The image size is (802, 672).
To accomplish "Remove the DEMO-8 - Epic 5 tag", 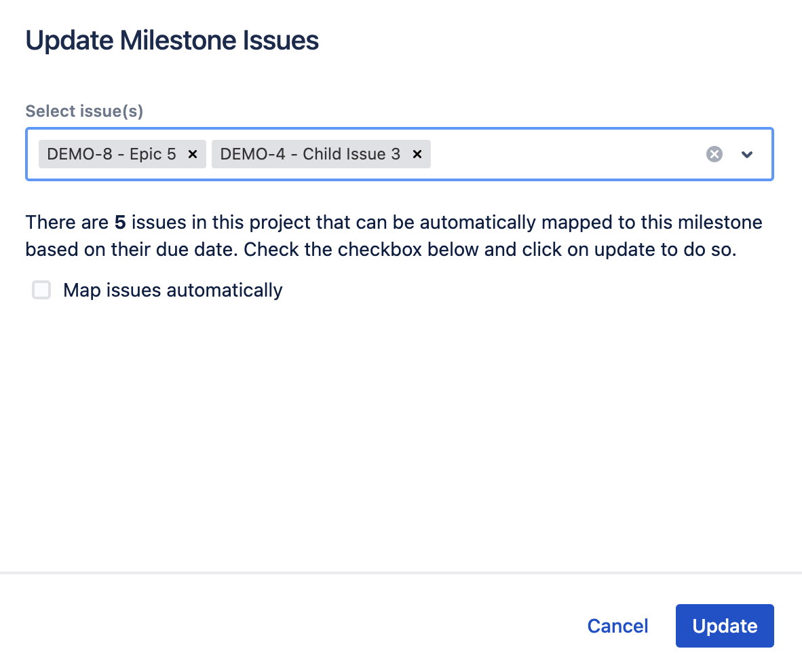I will click(x=192, y=154).
